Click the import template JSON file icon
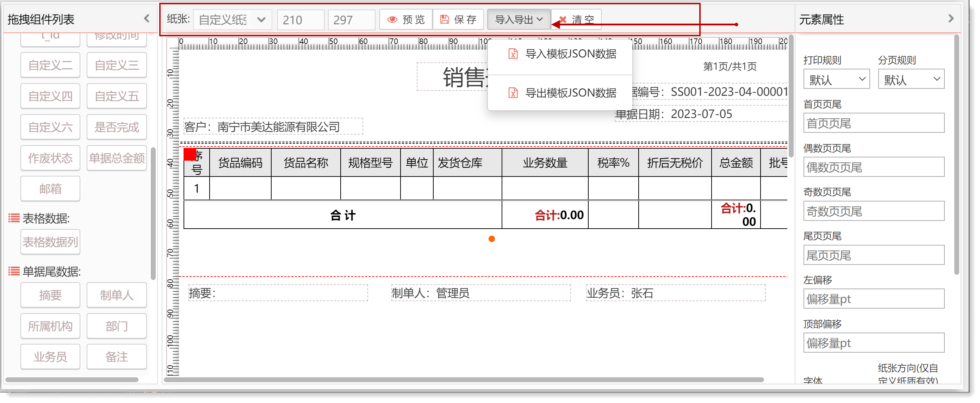 [513, 54]
